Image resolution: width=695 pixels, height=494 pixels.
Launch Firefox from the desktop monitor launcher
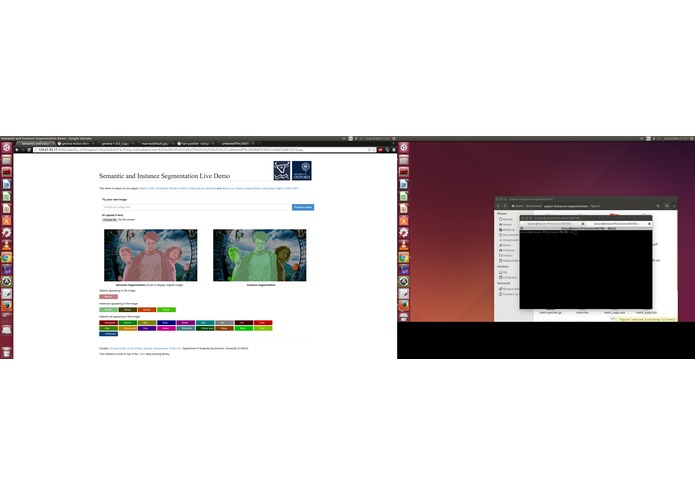403,306
